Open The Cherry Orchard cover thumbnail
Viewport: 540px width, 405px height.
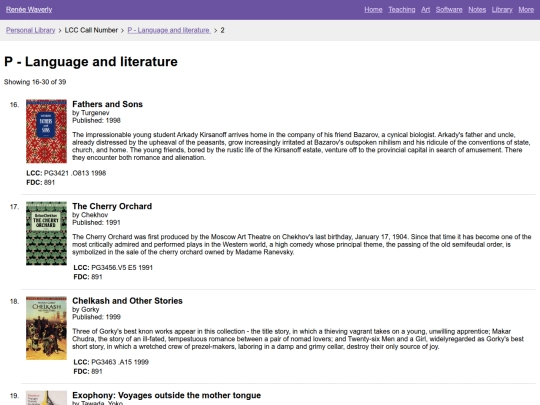coord(46,233)
